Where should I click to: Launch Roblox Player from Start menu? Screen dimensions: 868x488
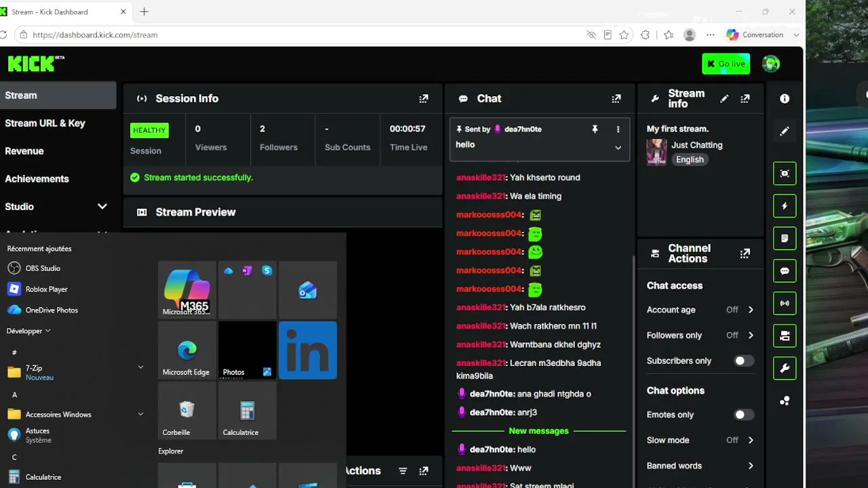(x=37, y=289)
